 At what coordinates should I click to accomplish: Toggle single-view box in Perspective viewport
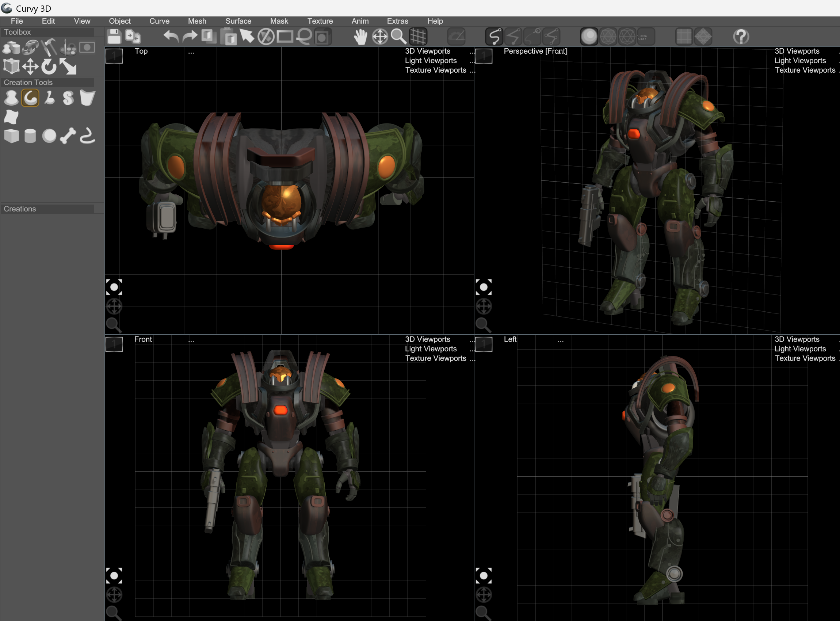484,56
